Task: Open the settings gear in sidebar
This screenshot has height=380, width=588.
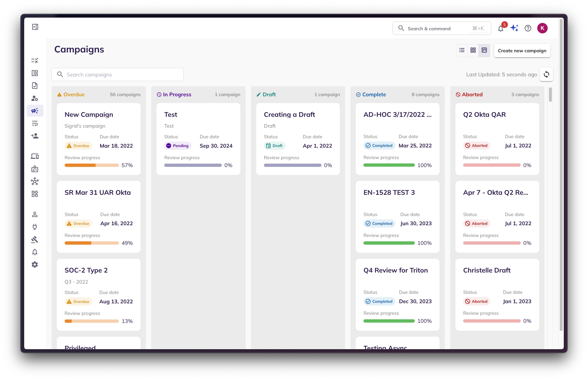Action: coord(35,264)
